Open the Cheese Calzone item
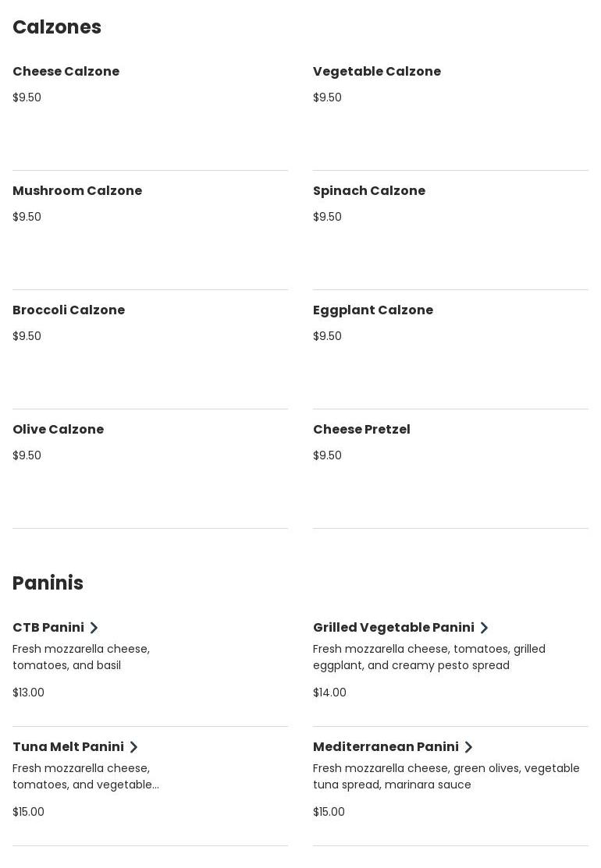The image size is (601, 868). click(66, 72)
